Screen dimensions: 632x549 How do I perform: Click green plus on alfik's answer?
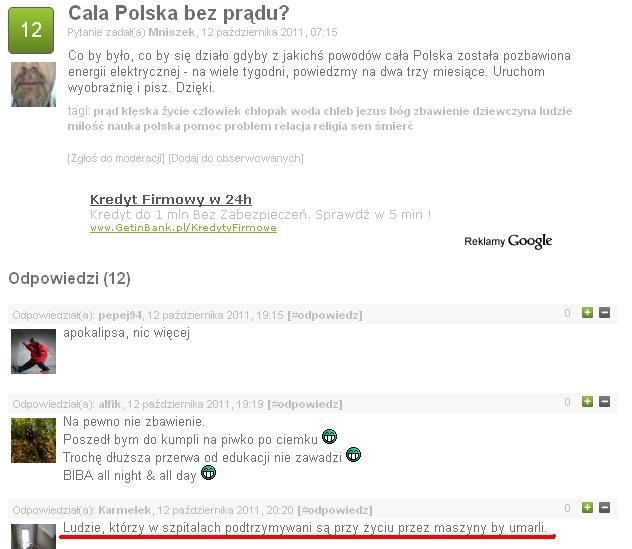click(x=587, y=401)
